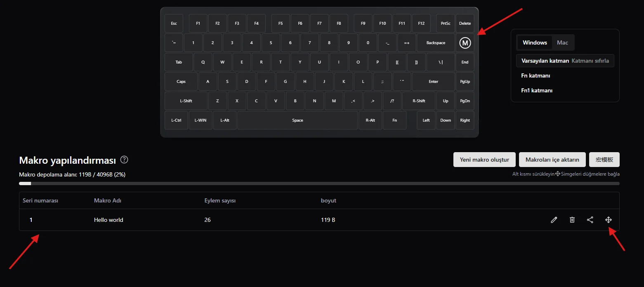The image size is (644, 287).
Task: Select the Fn1 katmanı layer
Action: point(537,90)
